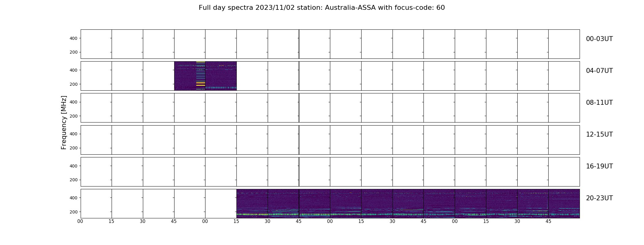The width and height of the screenshot is (644, 245).
Task: Click the '04-07UT' row label
Action: click(599, 71)
